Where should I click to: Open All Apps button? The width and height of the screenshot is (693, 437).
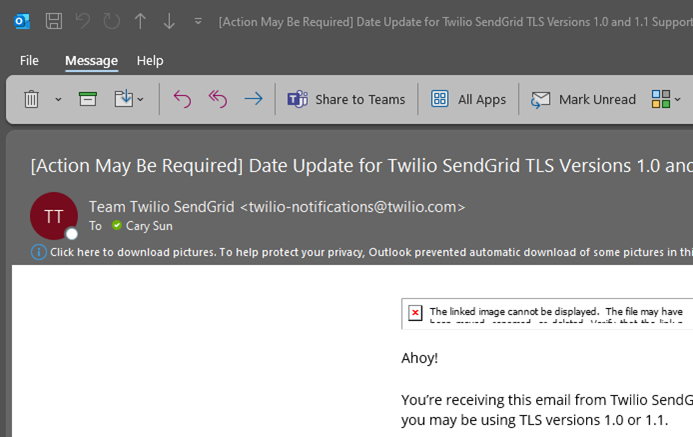[x=468, y=99]
